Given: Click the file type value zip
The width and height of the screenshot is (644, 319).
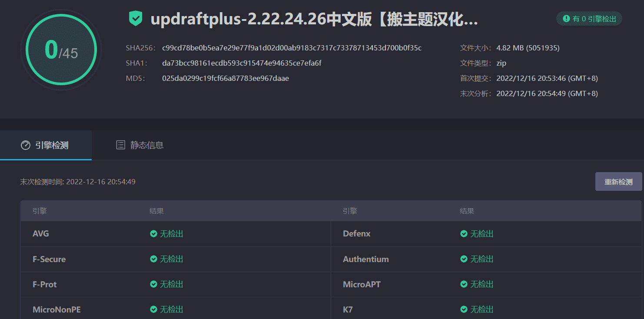Looking at the screenshot, I should (x=501, y=63).
